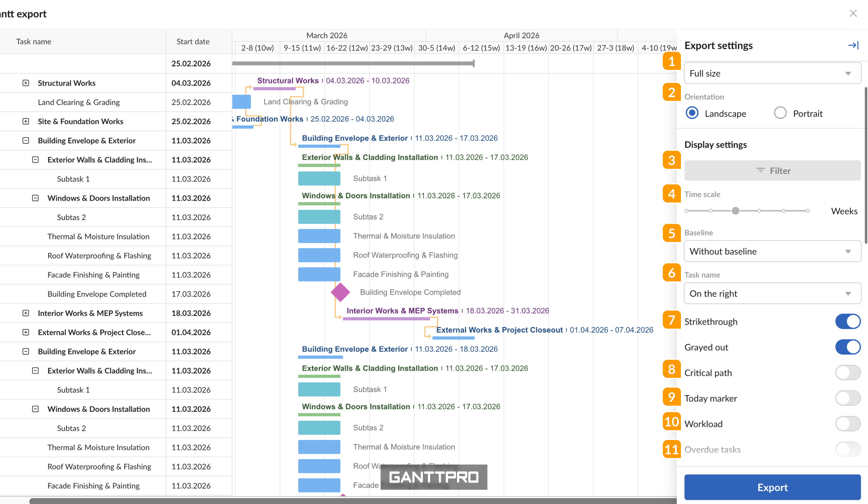Image resolution: width=868 pixels, height=504 pixels.
Task: Select Portrait orientation
Action: point(780,113)
